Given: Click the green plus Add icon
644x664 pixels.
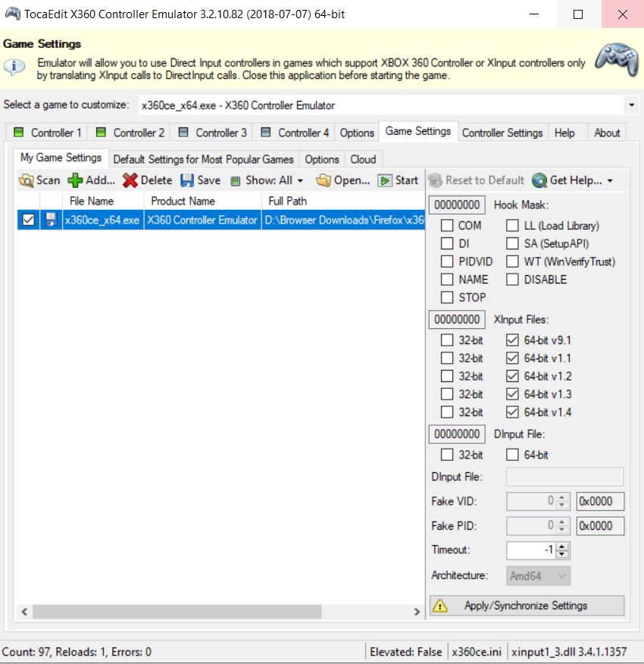Looking at the screenshot, I should (75, 180).
